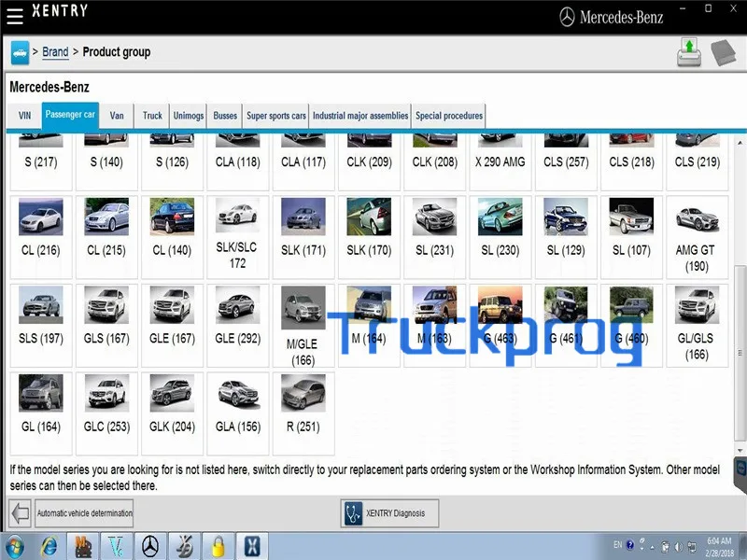Select the GLK (204) model

pyautogui.click(x=172, y=413)
